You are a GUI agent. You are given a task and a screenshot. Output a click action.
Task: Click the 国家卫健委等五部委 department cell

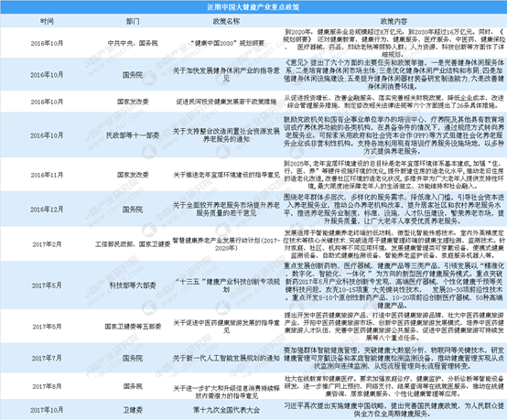[133, 327]
